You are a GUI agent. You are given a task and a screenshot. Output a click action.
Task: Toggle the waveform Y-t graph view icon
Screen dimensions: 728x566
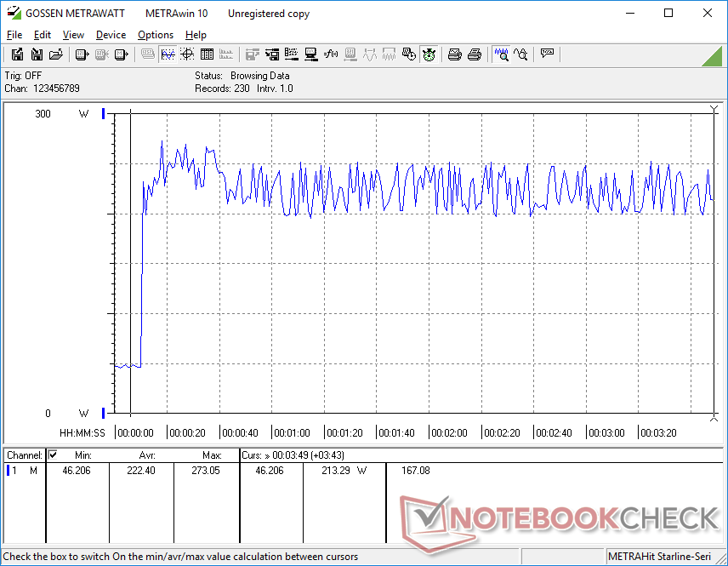pyautogui.click(x=168, y=54)
